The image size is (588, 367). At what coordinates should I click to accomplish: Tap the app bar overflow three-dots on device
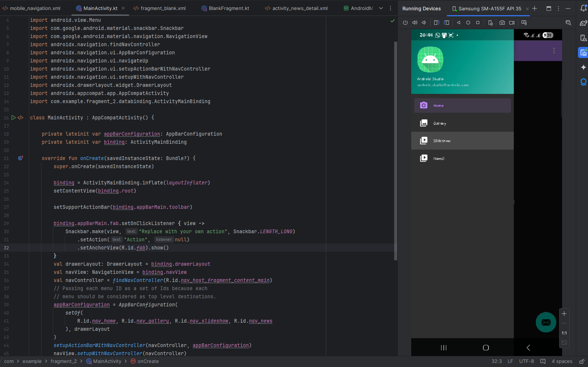pos(554,51)
